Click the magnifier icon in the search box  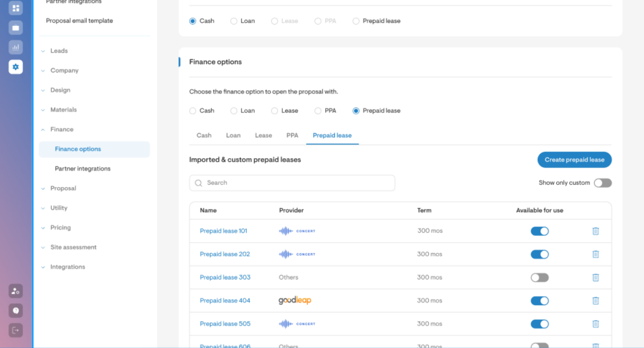tap(198, 183)
